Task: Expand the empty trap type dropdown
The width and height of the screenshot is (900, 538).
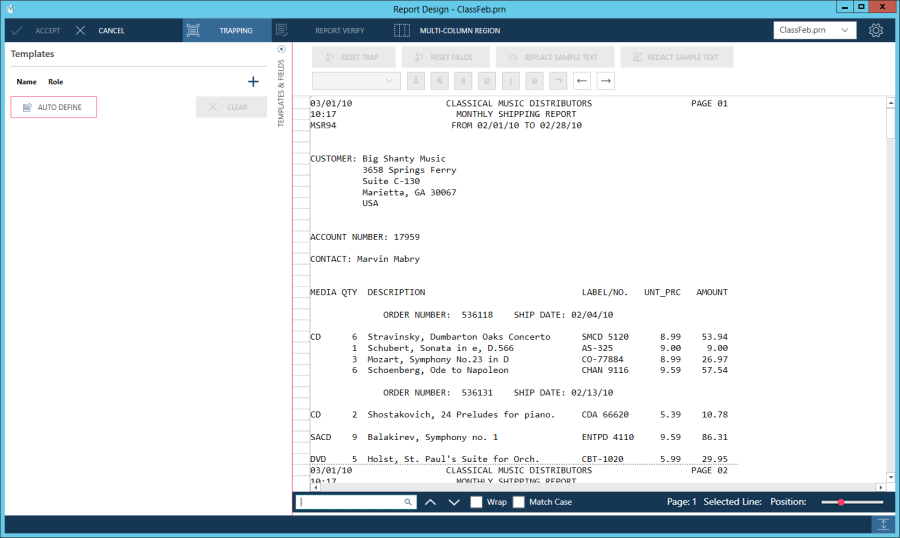Action: click(x=356, y=81)
